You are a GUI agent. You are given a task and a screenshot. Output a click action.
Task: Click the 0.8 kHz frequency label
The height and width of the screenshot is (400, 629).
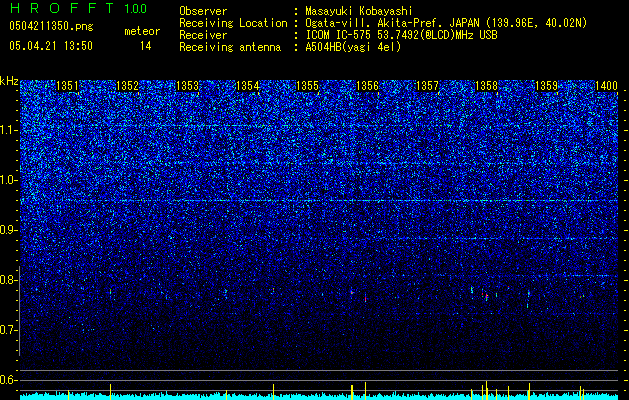(x=8, y=280)
